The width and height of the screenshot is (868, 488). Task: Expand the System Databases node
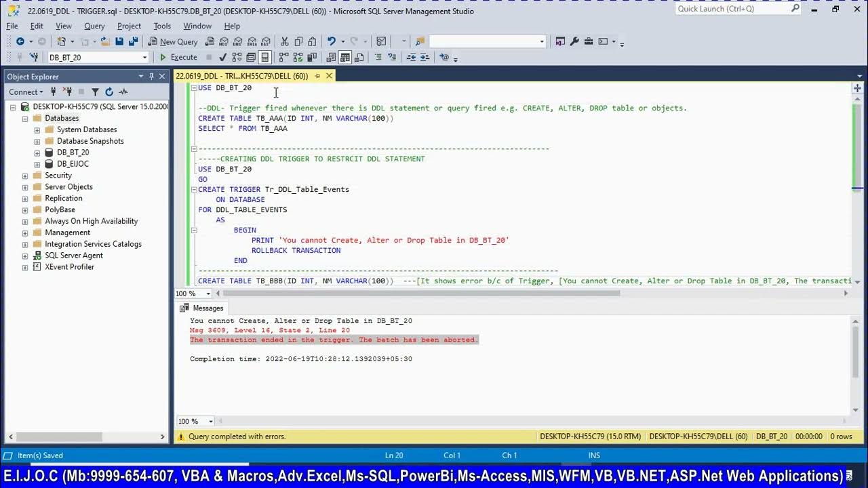click(37, 129)
